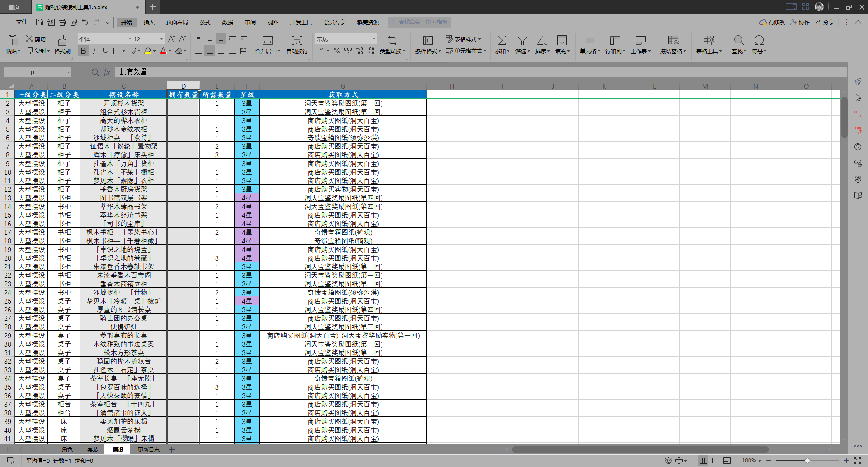Click the Save icon in quick access toolbar
868x467 pixels.
[x=39, y=22]
